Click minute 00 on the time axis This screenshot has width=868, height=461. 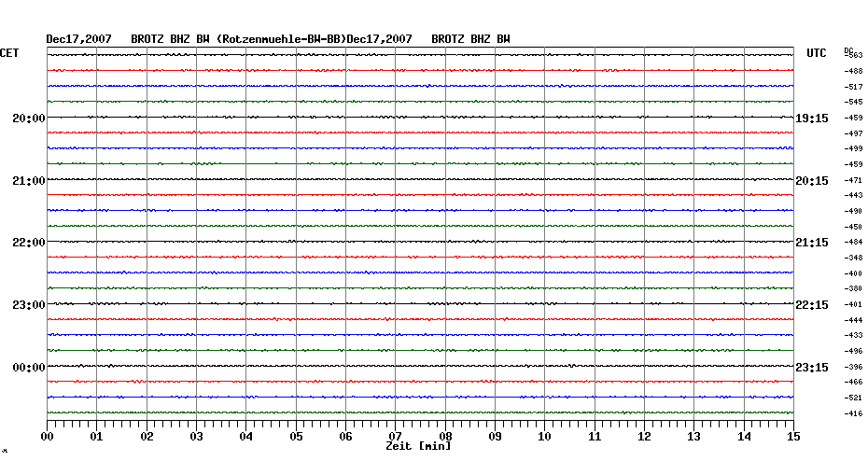click(x=48, y=437)
